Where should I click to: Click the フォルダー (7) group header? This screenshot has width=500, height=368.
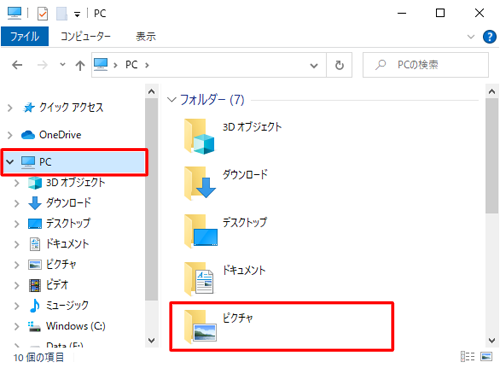(x=212, y=100)
